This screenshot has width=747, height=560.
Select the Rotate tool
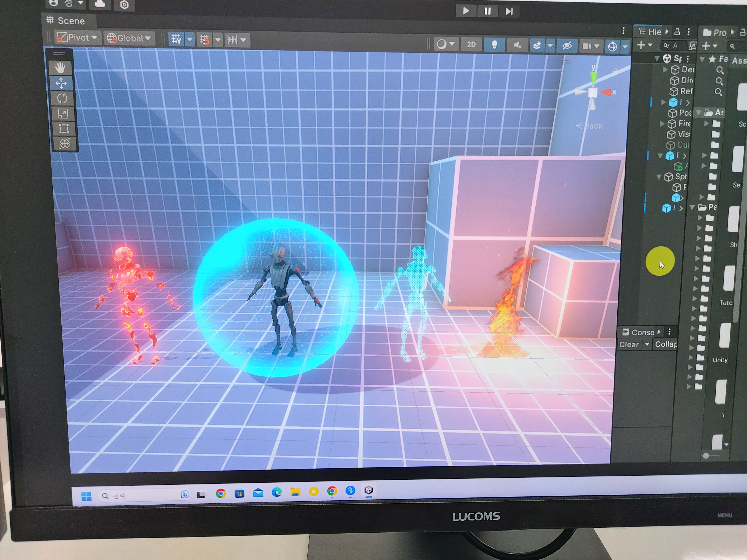click(62, 99)
